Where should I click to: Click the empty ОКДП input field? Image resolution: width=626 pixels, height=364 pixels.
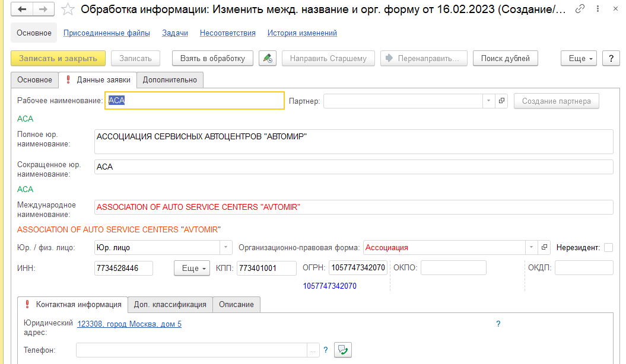point(584,267)
